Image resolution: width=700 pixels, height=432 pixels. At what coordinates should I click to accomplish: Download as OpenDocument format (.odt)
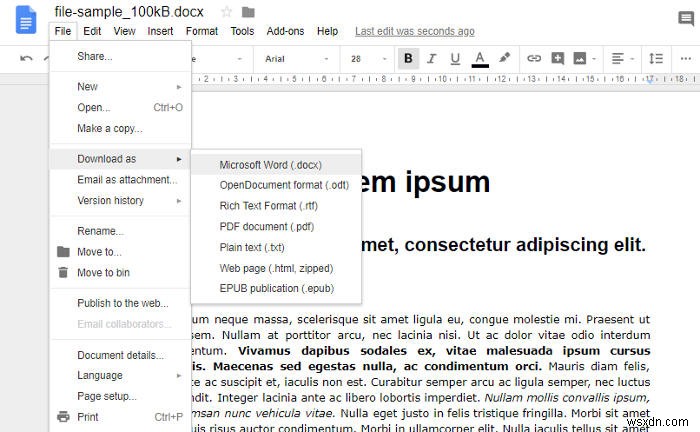(276, 185)
